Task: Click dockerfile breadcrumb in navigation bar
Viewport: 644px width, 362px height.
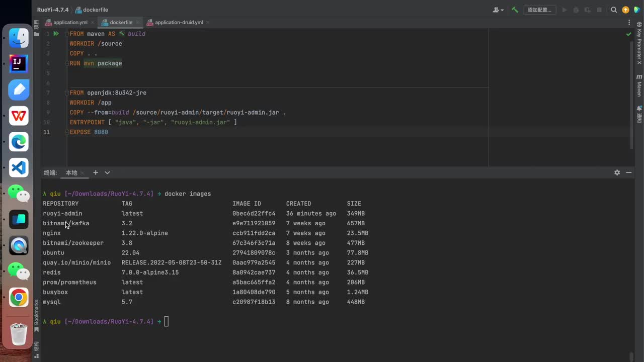Action: pos(91,10)
